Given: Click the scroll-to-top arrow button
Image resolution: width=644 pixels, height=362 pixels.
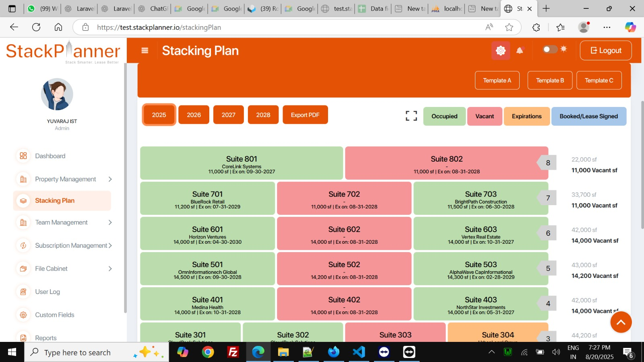Looking at the screenshot, I should point(621,322).
